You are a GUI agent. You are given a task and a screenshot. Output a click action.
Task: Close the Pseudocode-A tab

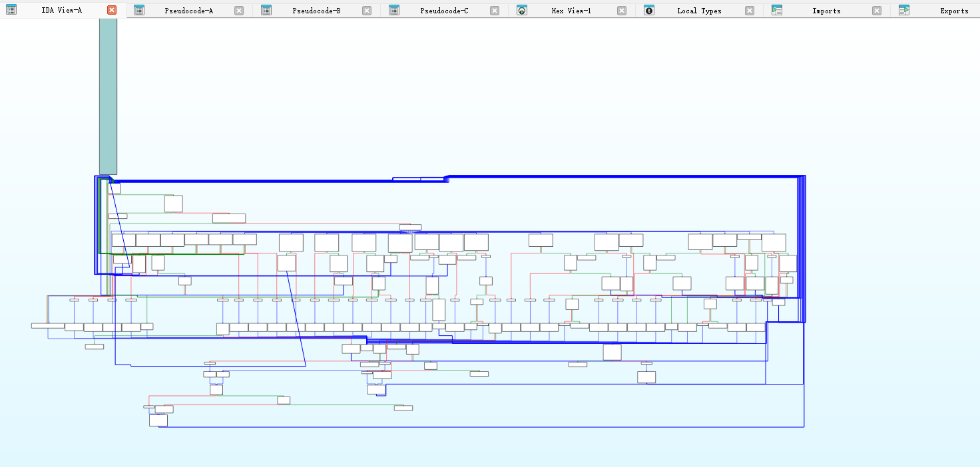[x=239, y=10]
